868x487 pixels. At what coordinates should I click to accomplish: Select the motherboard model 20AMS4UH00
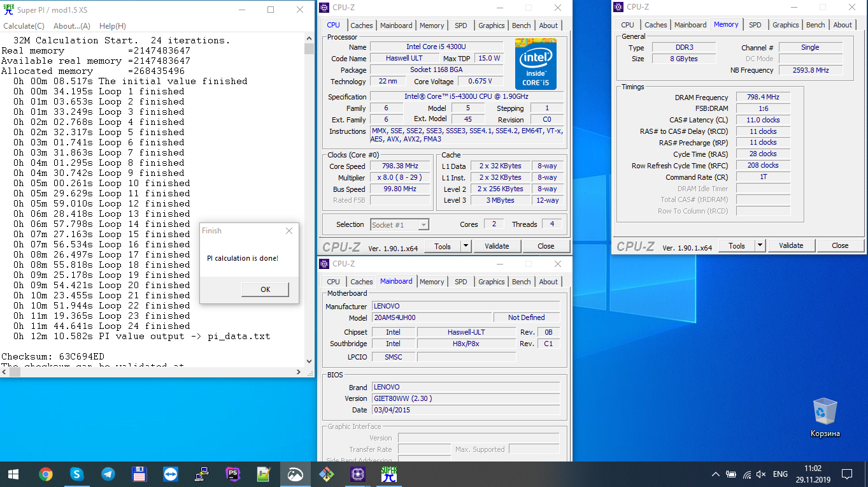click(431, 317)
